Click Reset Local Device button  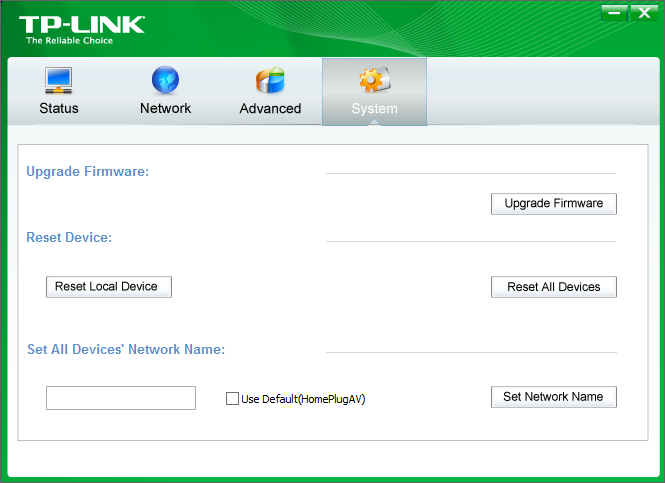pos(109,287)
